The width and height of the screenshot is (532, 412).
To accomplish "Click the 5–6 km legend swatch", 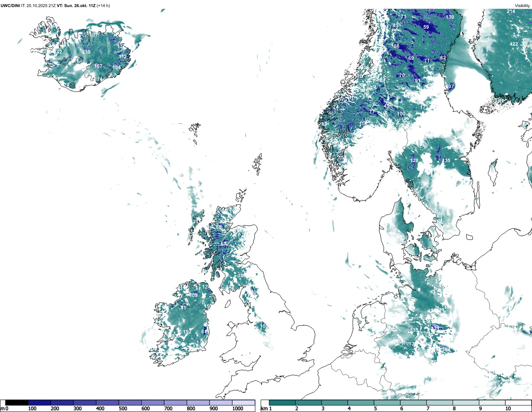I will pyautogui.click(x=387, y=402).
